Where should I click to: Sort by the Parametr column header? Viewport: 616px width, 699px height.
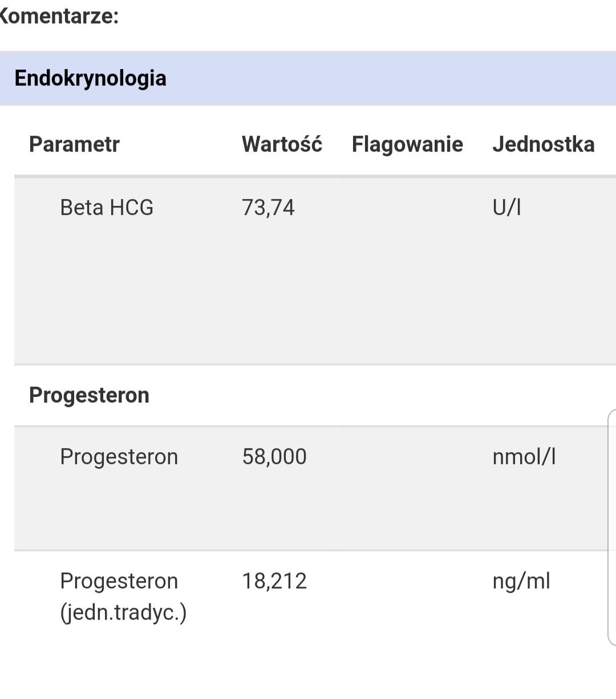coord(74,144)
